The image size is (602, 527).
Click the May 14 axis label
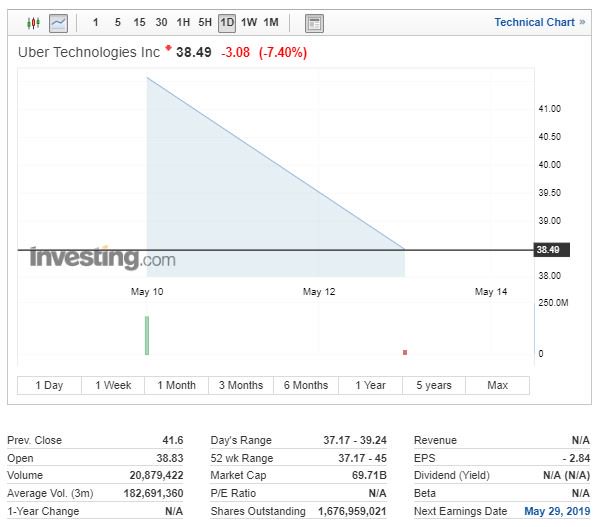click(491, 292)
